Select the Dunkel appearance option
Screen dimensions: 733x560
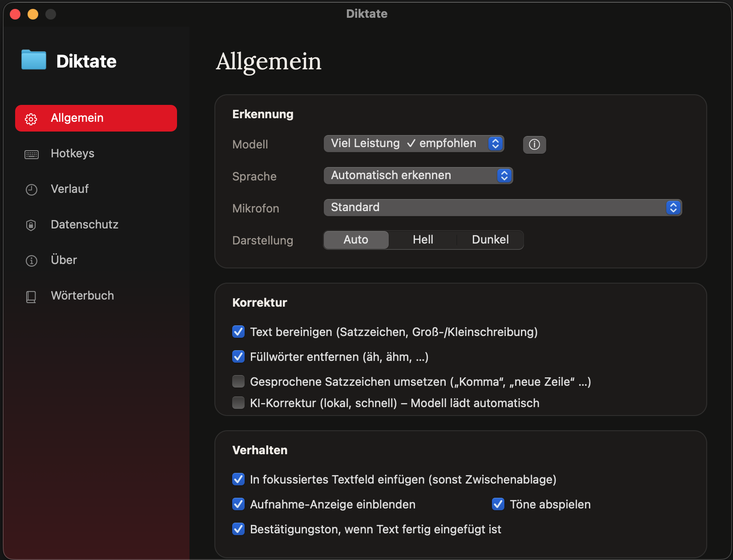click(490, 240)
